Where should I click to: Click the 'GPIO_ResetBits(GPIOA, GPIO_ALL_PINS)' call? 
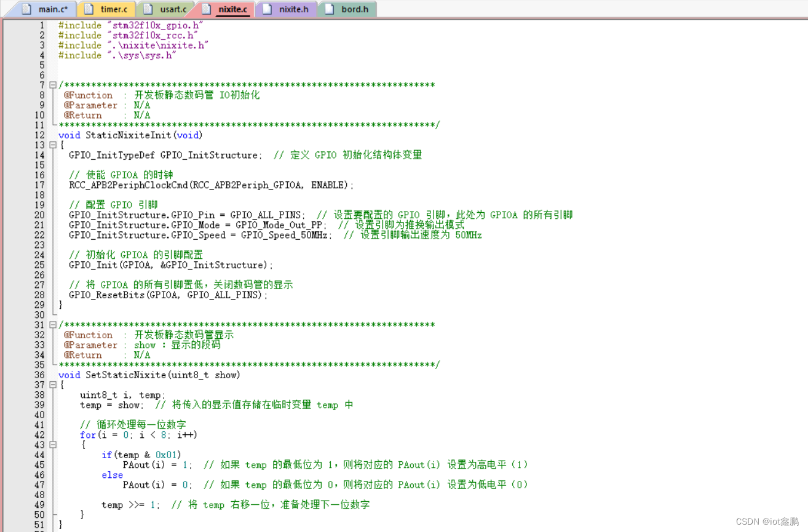pos(168,295)
